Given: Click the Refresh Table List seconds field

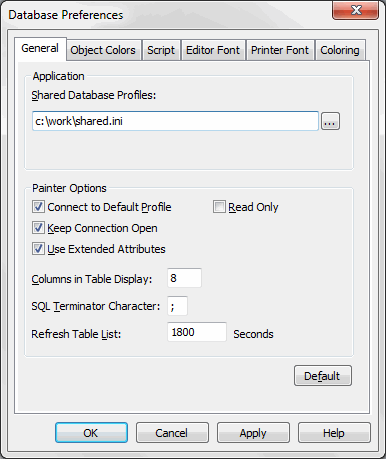Looking at the screenshot, I should pos(197,332).
